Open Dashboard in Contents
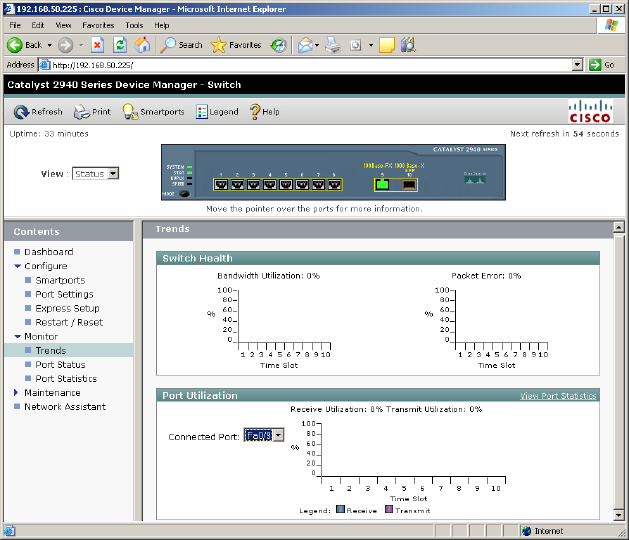Image resolution: width=629 pixels, height=540 pixels. pos(49,252)
